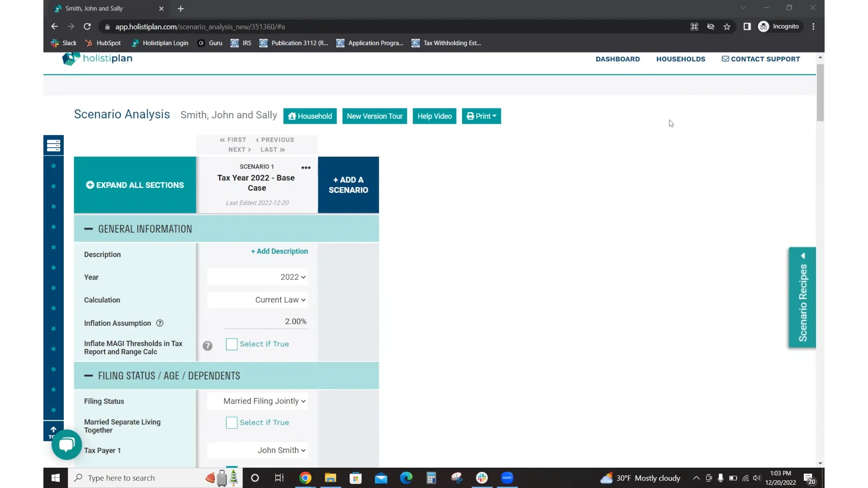Click the Add a Scenario button
The image size is (868, 488).
(x=348, y=185)
